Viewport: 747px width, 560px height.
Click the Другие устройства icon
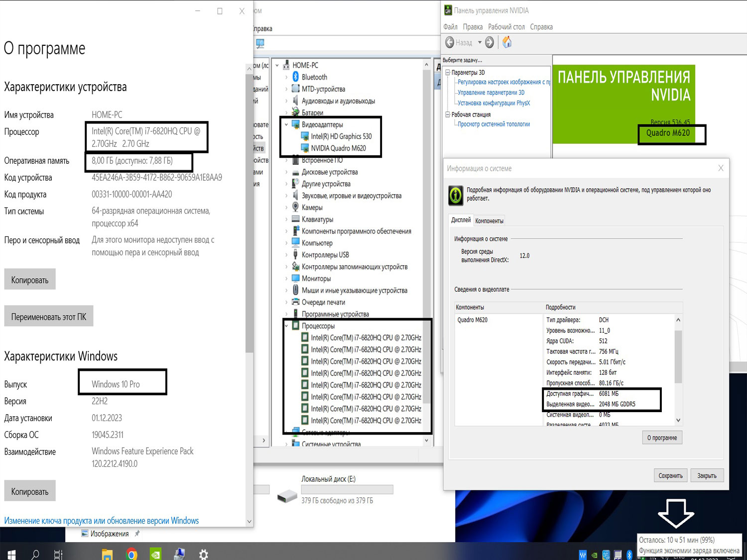tap(295, 184)
